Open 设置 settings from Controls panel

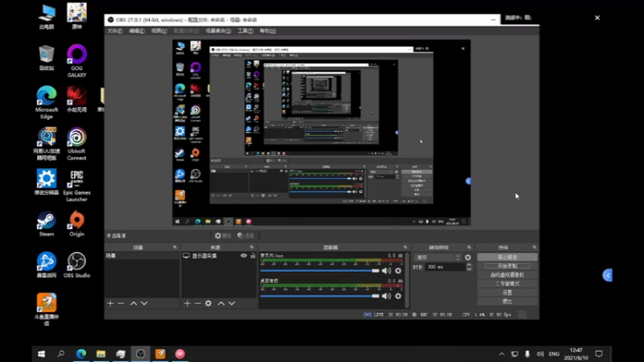(507, 293)
